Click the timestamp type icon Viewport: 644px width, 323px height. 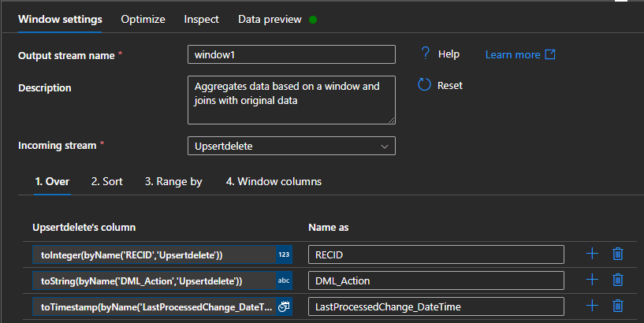pos(284,306)
